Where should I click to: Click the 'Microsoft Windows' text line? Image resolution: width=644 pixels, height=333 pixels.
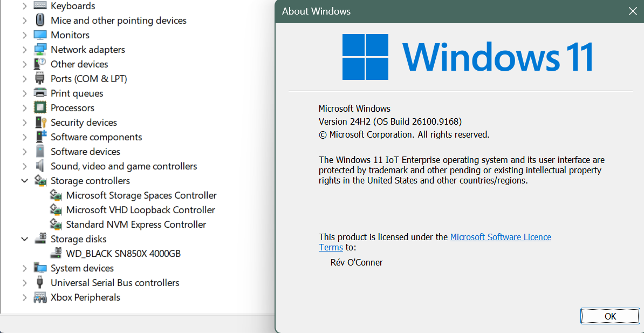pyautogui.click(x=354, y=109)
